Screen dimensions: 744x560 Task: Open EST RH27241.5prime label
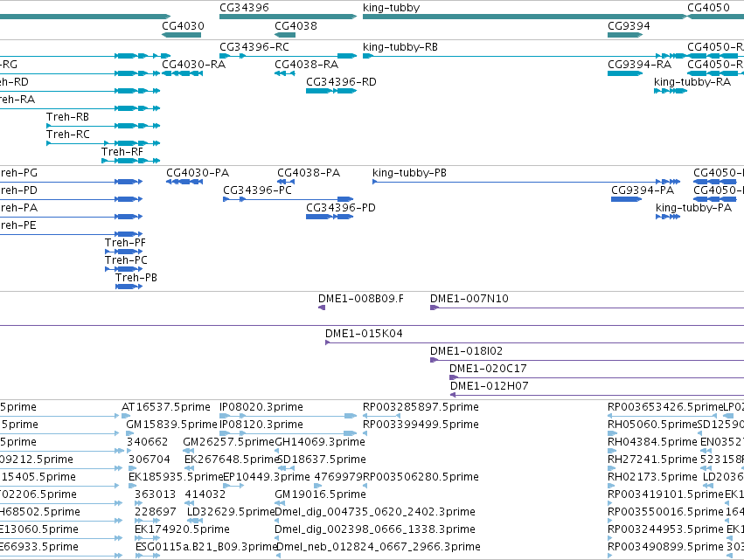[x=652, y=460]
